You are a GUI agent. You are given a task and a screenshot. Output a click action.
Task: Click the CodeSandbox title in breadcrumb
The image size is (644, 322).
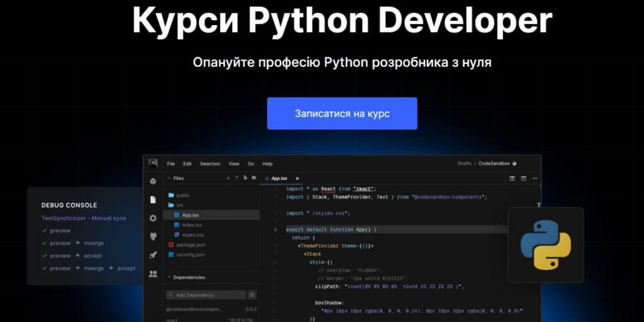tap(494, 164)
